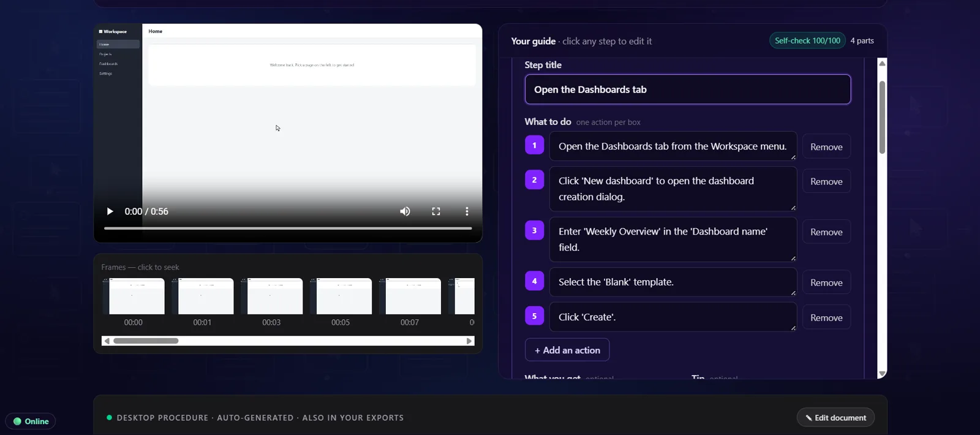This screenshot has height=435, width=980.
Task: Click the video time '0:00 / 0:56'
Action: point(146,211)
